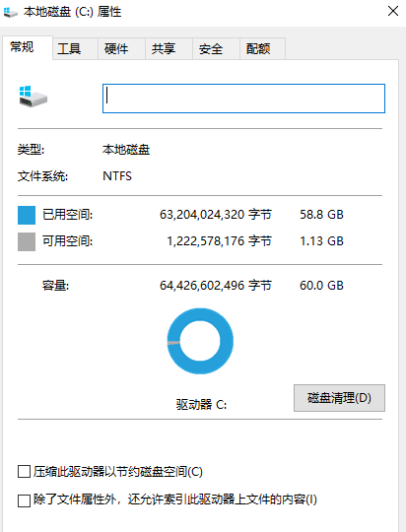Click the 1,222,578,176 字节 value
Image resolution: width=406 pixels, height=532 pixels.
219,241
